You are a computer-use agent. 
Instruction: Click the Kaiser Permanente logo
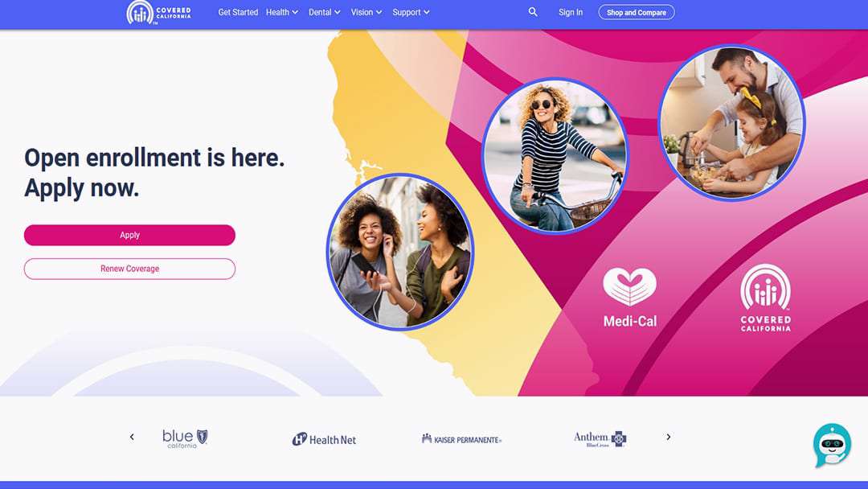pyautogui.click(x=461, y=440)
